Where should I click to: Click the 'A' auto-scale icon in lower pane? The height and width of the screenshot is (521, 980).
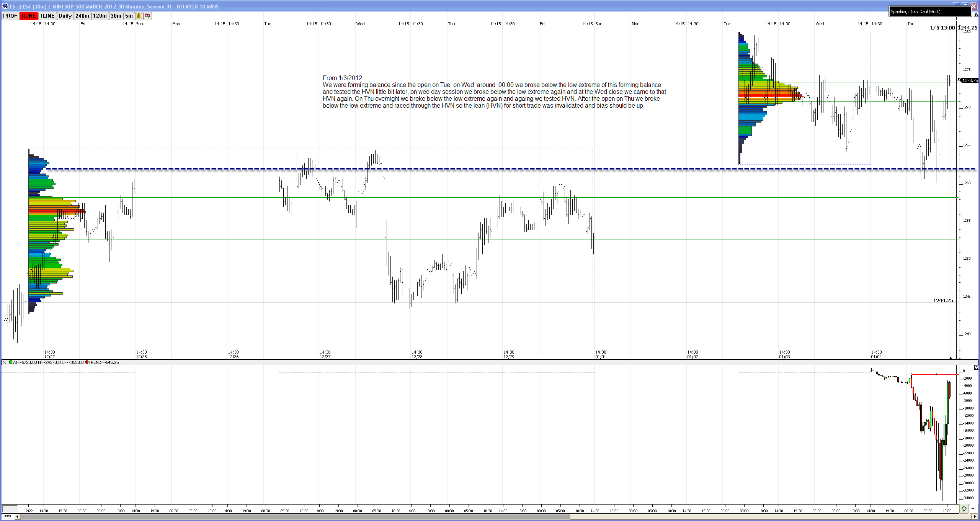(x=976, y=367)
